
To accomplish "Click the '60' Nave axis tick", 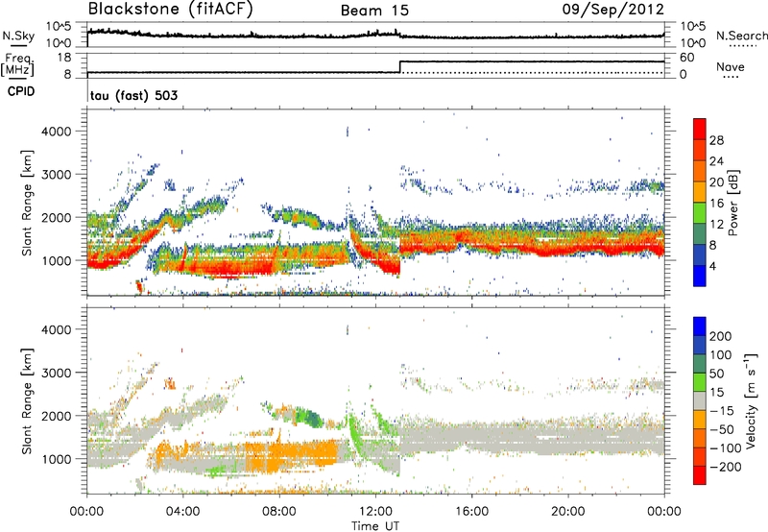I will tap(686, 58).
